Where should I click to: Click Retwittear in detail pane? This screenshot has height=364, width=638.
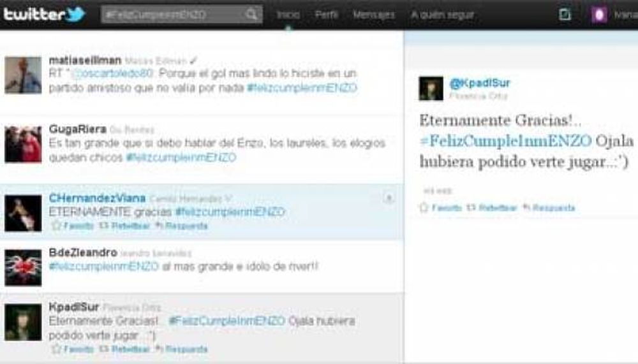pos(491,208)
